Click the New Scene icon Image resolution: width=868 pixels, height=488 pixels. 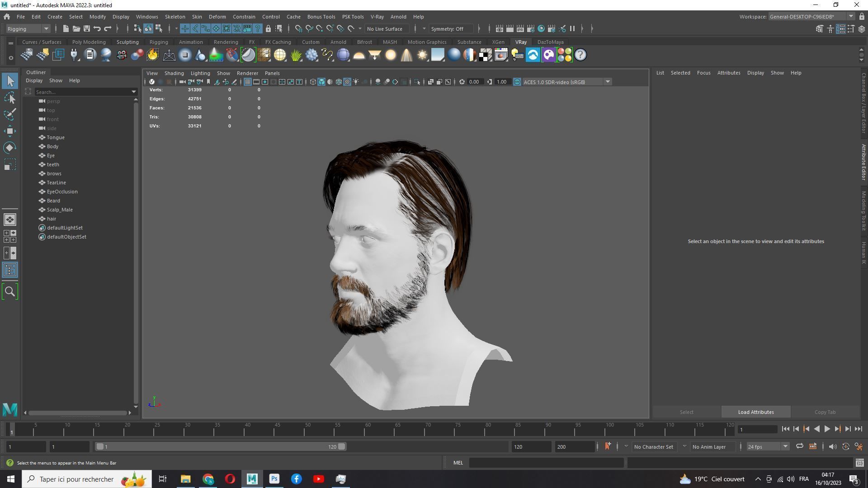tap(66, 29)
